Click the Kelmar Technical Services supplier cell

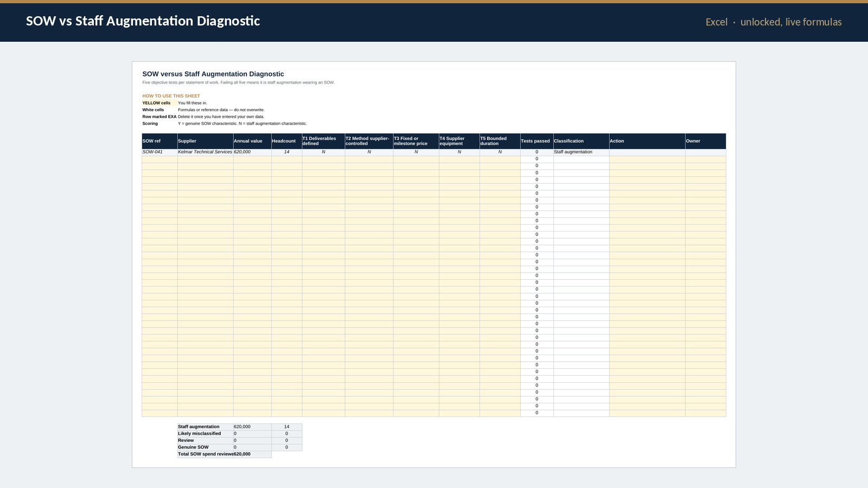click(205, 152)
